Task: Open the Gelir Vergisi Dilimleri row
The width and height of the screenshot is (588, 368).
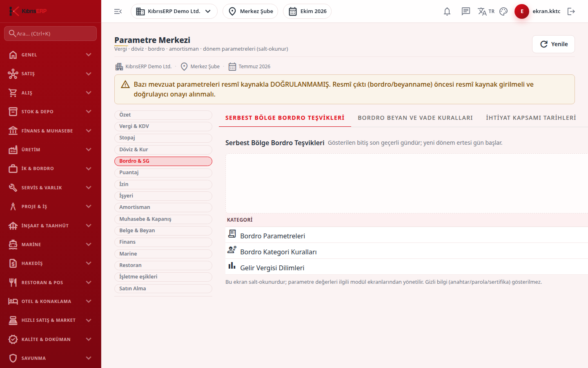Action: [x=407, y=267]
